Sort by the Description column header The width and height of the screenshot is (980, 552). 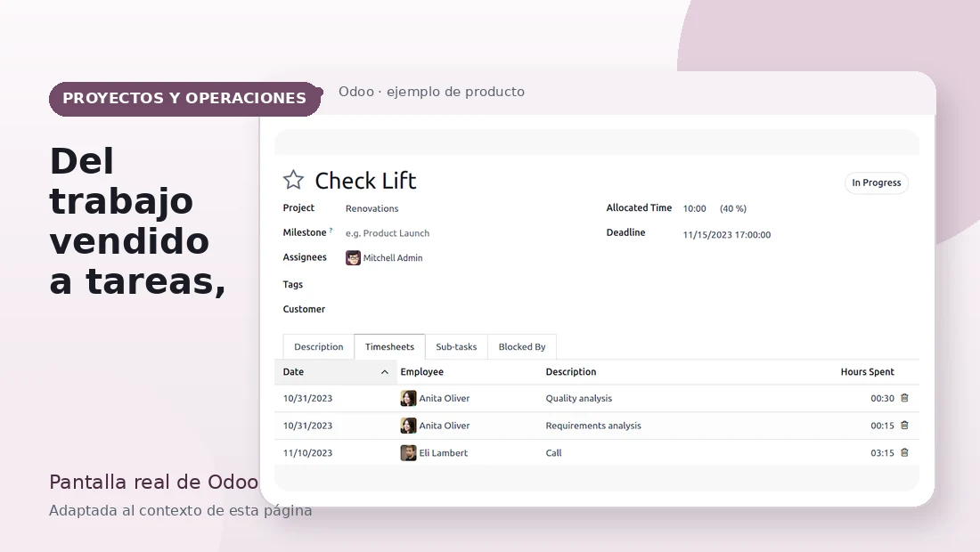coord(570,371)
